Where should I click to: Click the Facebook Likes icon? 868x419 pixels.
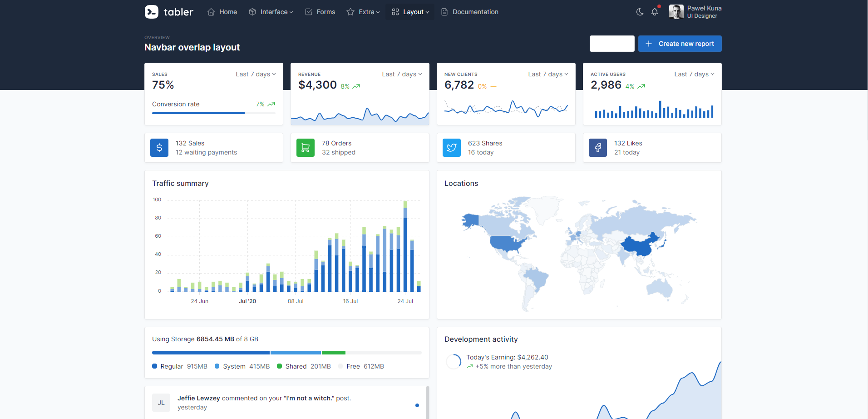point(598,148)
